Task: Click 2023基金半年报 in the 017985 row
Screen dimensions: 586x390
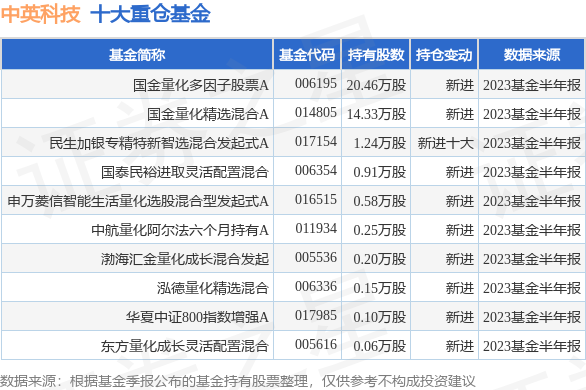Action: pyautogui.click(x=532, y=317)
